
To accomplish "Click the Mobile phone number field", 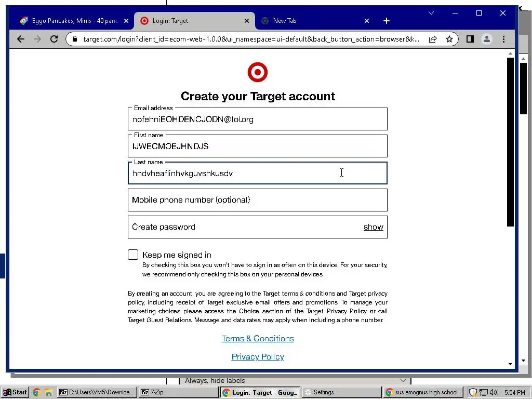I will pyautogui.click(x=258, y=200).
